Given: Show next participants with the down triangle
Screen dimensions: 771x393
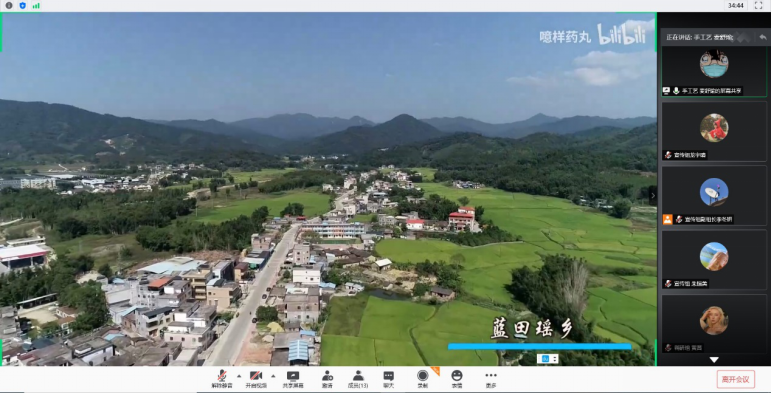Looking at the screenshot, I should 714,360.
